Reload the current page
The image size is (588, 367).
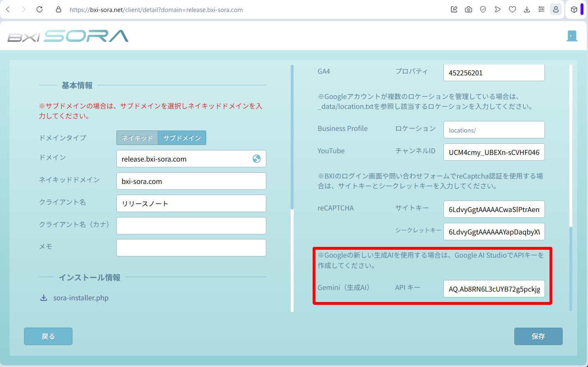pyautogui.click(x=40, y=10)
